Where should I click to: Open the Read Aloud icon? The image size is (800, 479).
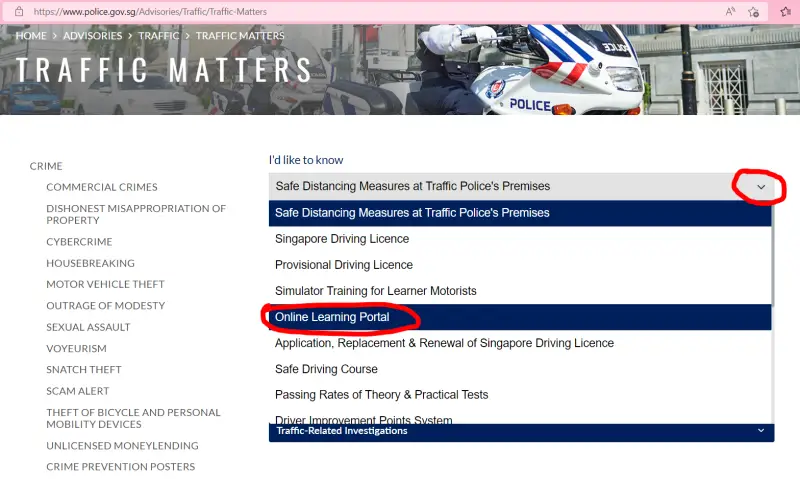(x=730, y=11)
